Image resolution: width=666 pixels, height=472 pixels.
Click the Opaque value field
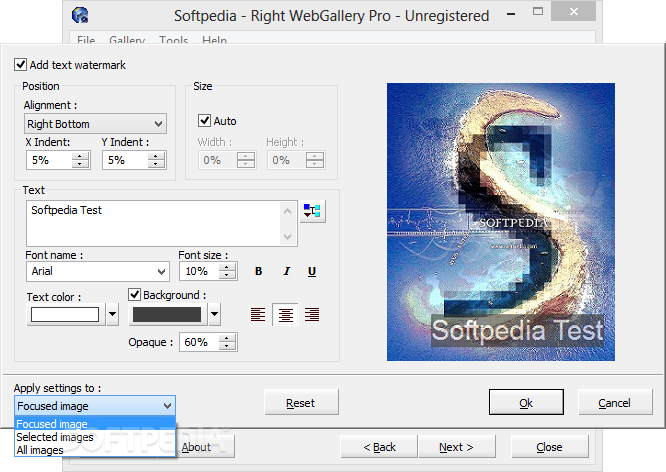tap(199, 342)
